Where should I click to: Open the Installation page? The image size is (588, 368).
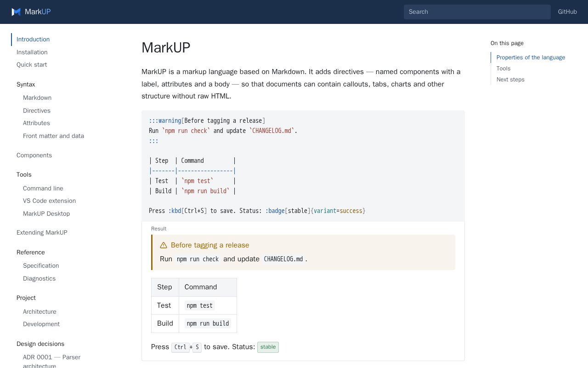32,52
